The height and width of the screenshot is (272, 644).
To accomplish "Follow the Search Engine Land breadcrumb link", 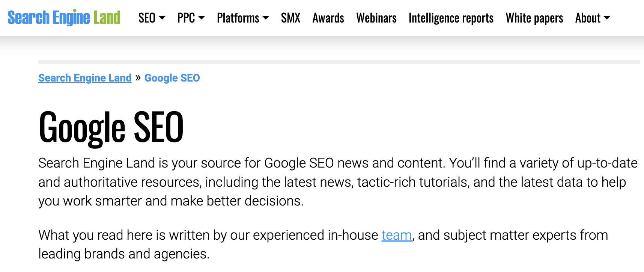I will coord(85,78).
